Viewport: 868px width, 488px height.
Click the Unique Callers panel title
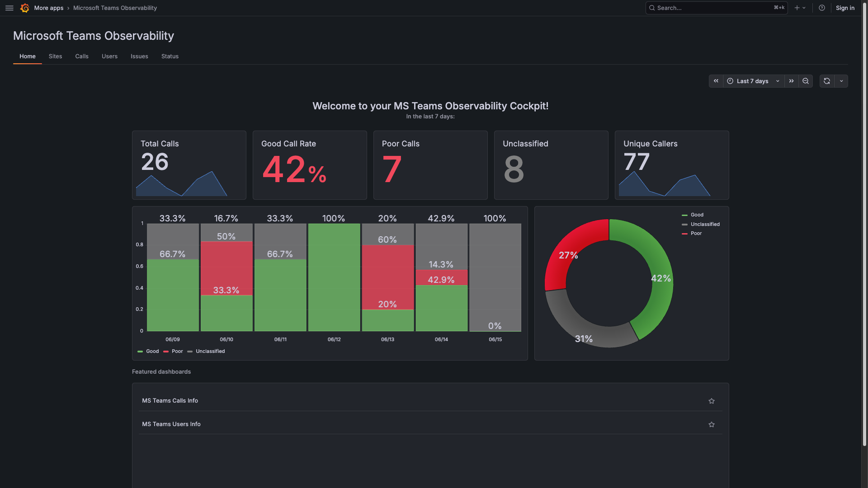click(x=650, y=144)
